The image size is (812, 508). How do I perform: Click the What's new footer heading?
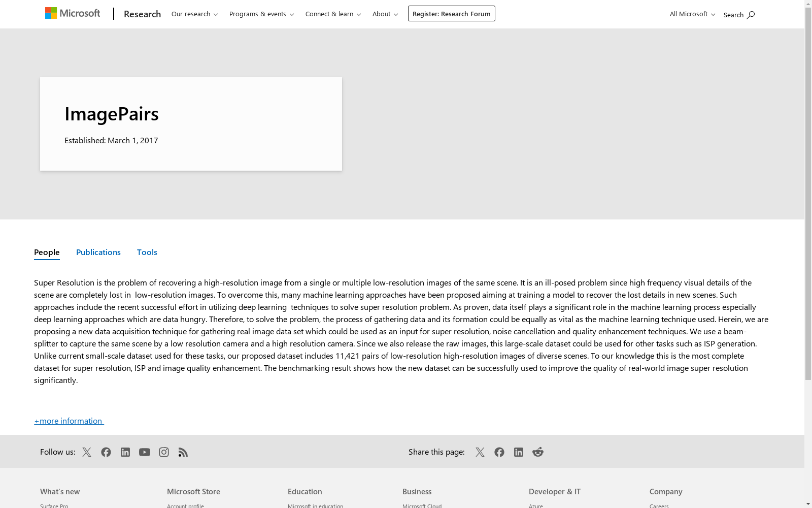60,491
